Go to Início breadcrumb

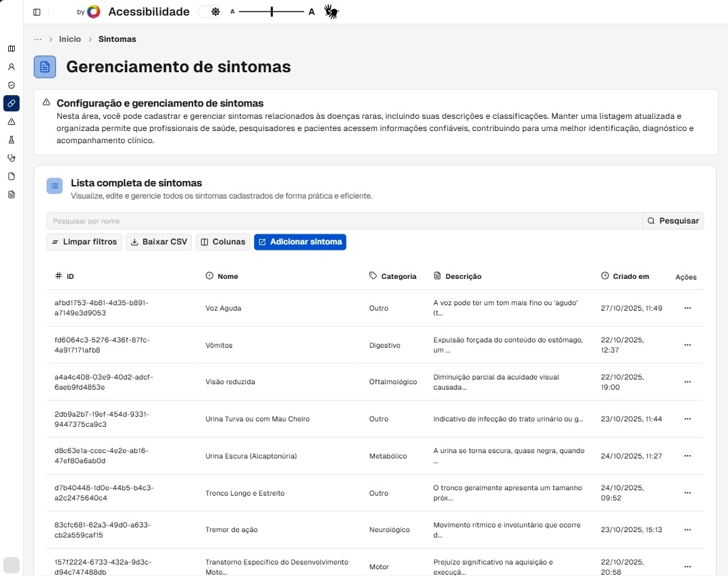coord(70,39)
